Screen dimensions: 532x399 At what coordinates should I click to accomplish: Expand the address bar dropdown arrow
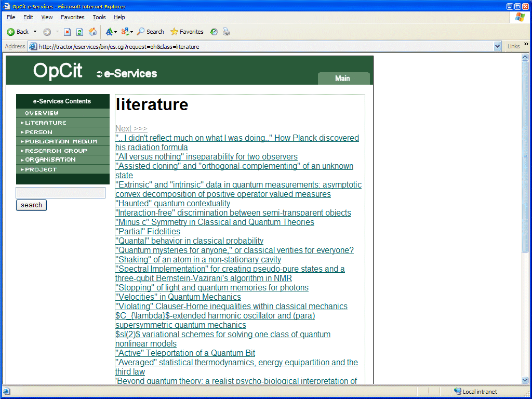[497, 46]
